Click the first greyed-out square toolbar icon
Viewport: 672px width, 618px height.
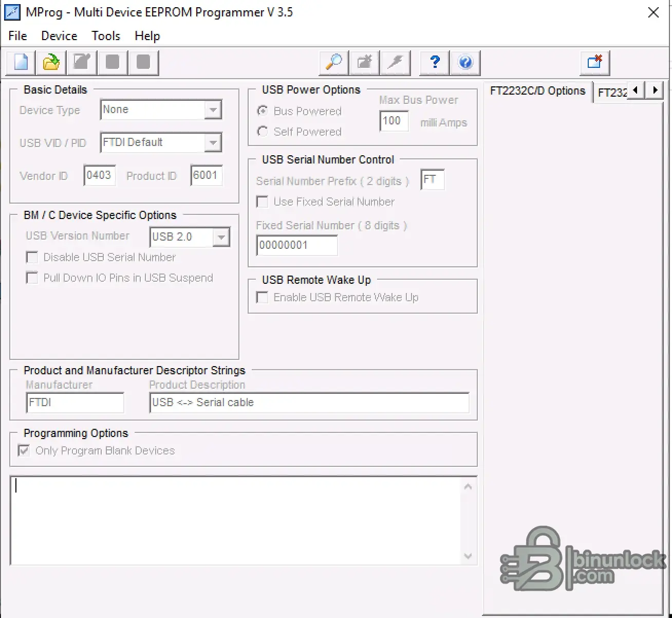(x=113, y=63)
